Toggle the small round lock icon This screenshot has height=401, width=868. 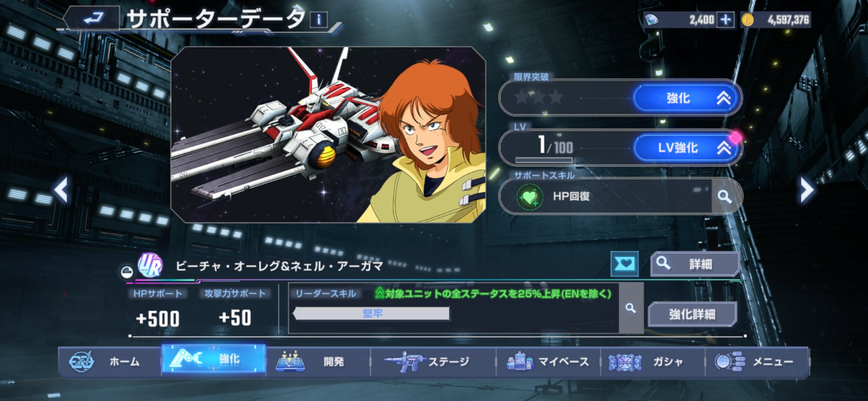[x=127, y=272]
